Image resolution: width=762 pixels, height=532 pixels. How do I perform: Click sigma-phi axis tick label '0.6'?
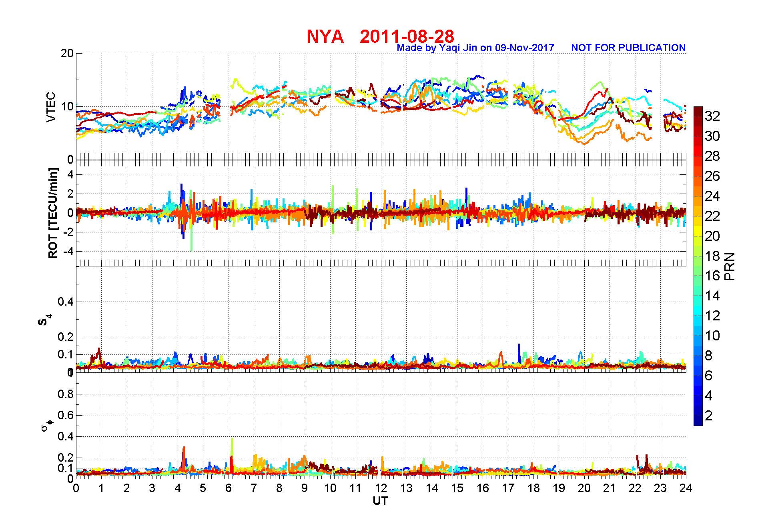click(x=66, y=415)
